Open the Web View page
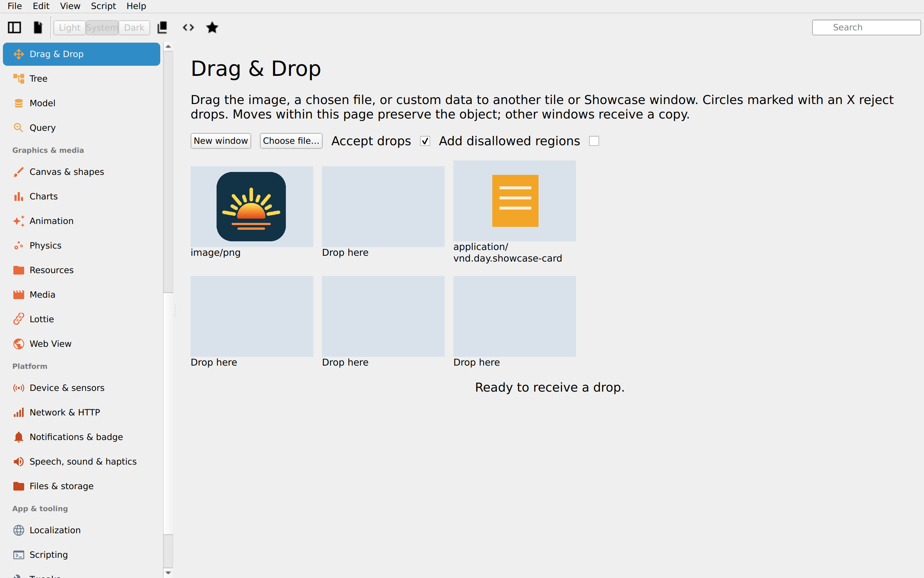924x578 pixels. pyautogui.click(x=81, y=344)
